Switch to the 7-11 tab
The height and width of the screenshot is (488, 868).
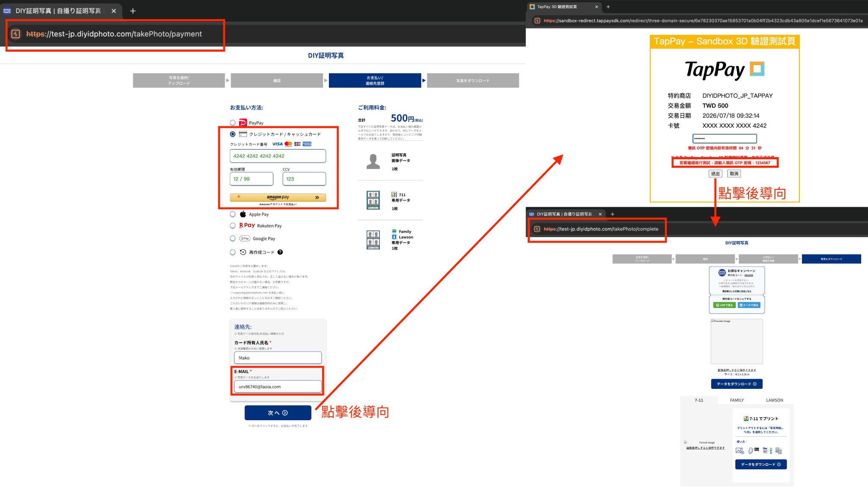pyautogui.click(x=699, y=400)
